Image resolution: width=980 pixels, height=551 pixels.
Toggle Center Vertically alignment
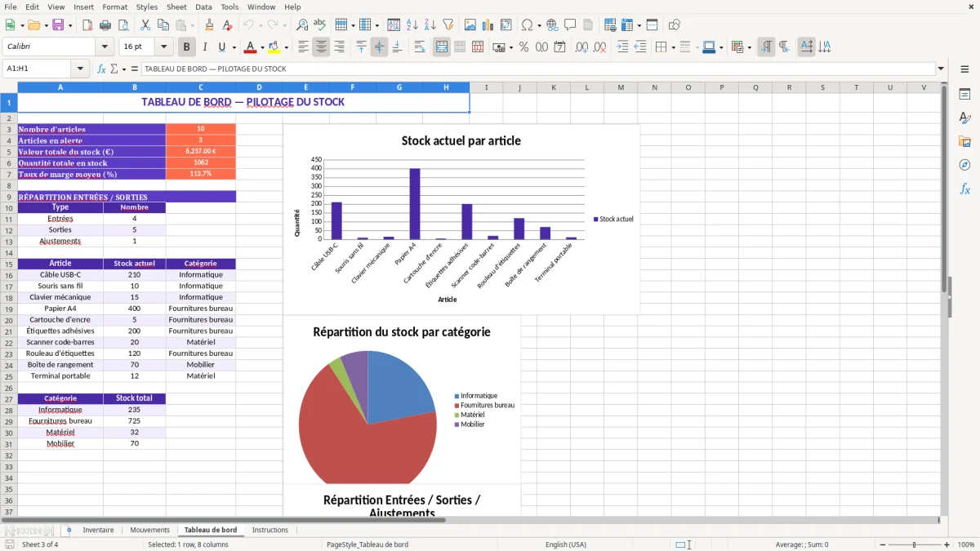(379, 47)
